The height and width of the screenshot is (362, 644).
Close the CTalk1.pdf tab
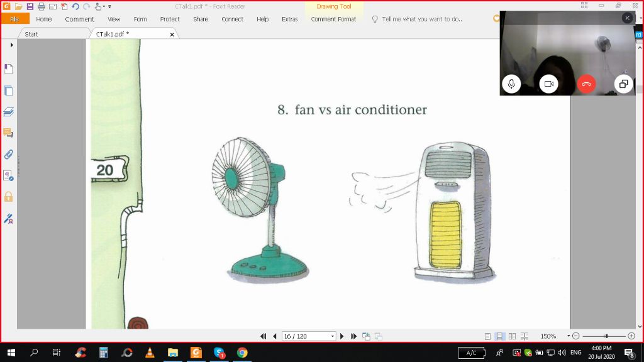point(172,35)
